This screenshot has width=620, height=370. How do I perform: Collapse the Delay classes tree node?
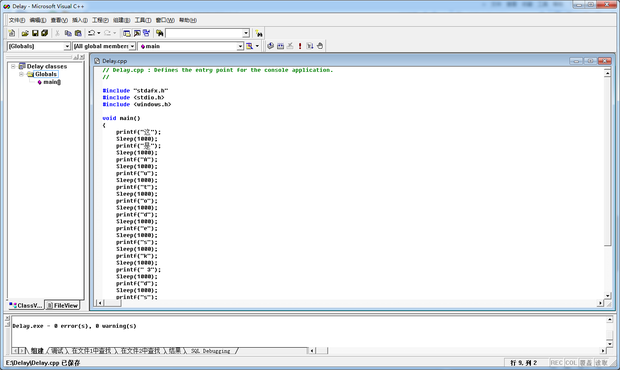tap(13, 66)
